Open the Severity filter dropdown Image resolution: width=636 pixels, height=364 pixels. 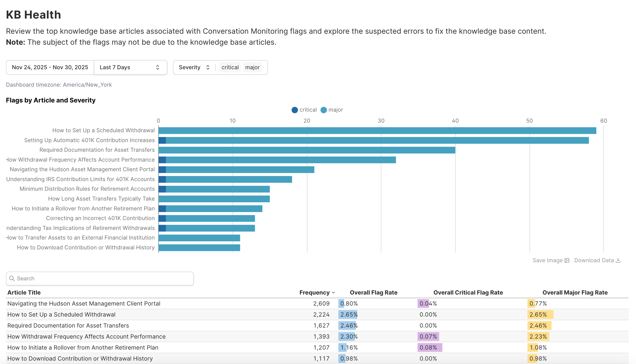coord(194,67)
